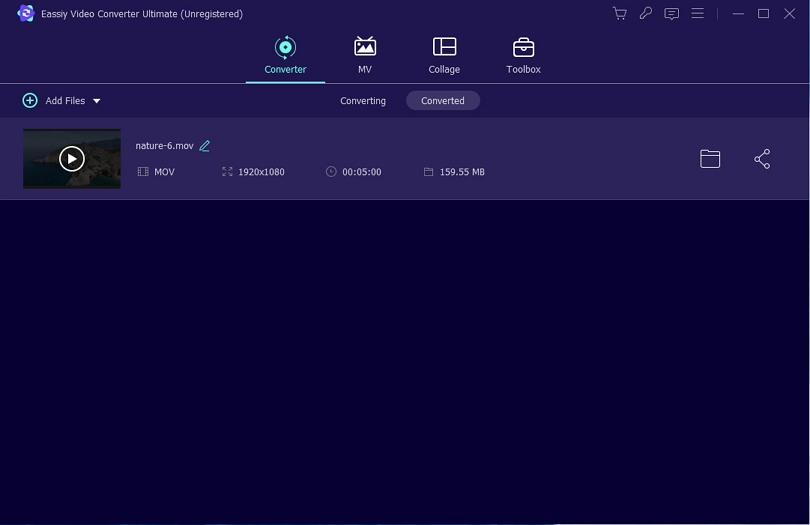The image size is (810, 525).
Task: Share the nature-6.mov converted file
Action: pos(762,159)
